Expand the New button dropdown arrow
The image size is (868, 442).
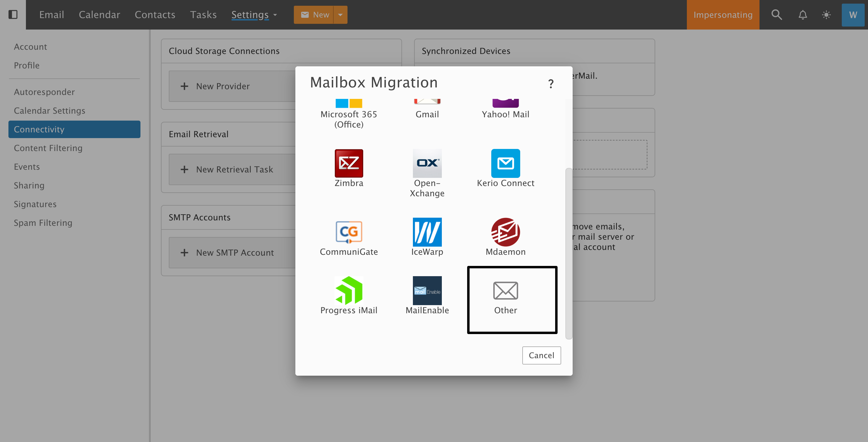click(x=340, y=14)
